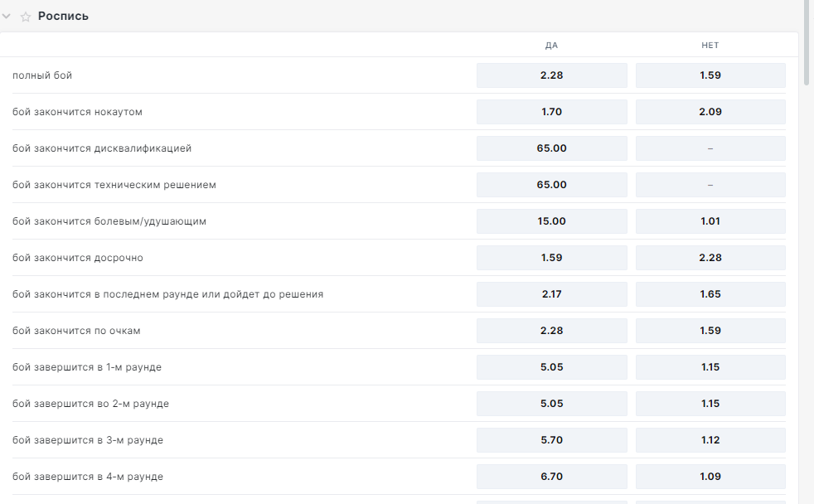Select НЕТ 2.09 for бой закончится нокаутом

pyautogui.click(x=710, y=112)
